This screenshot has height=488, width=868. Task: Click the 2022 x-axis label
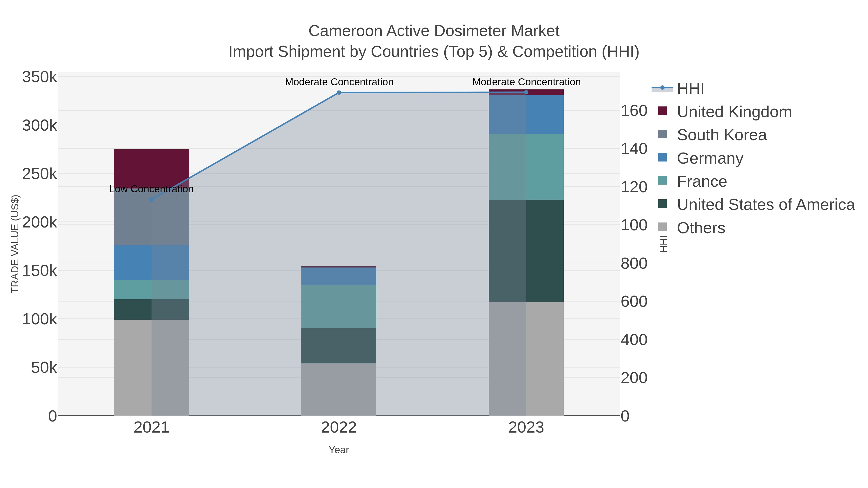[x=339, y=428]
